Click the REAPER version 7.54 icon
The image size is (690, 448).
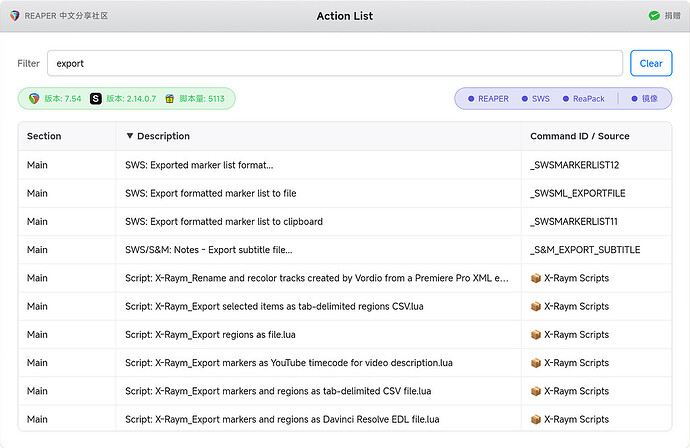coord(35,99)
